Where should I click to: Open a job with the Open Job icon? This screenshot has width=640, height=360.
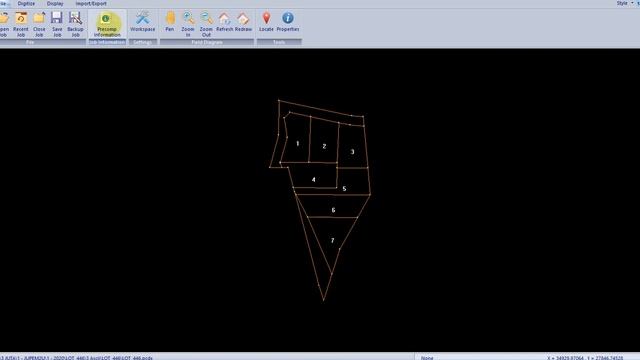pyautogui.click(x=4, y=24)
